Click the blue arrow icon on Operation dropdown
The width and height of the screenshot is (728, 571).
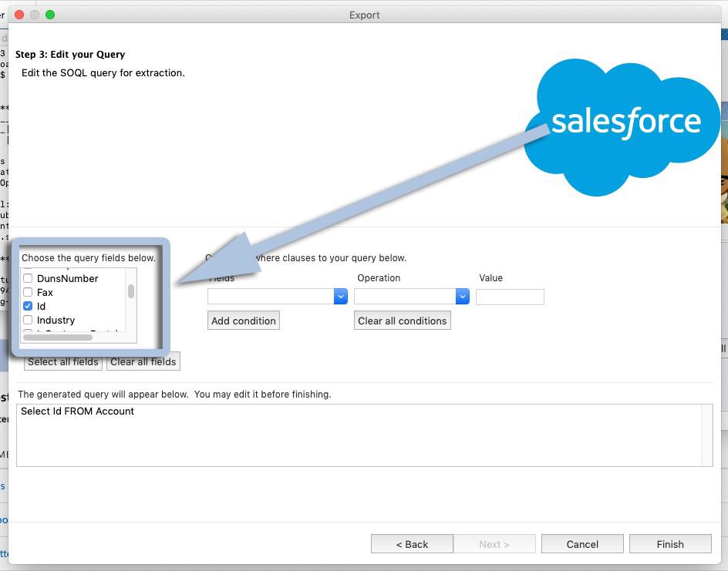461,296
